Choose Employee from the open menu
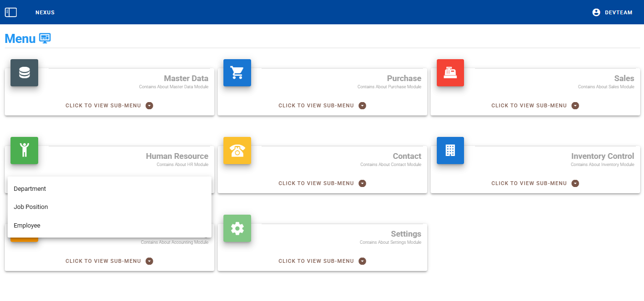 point(27,226)
